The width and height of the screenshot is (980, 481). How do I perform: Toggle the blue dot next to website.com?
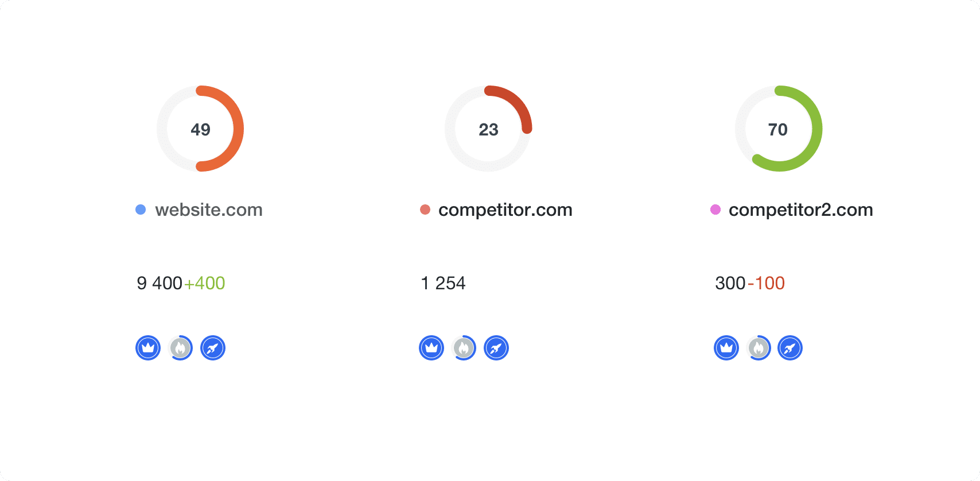coord(139,210)
